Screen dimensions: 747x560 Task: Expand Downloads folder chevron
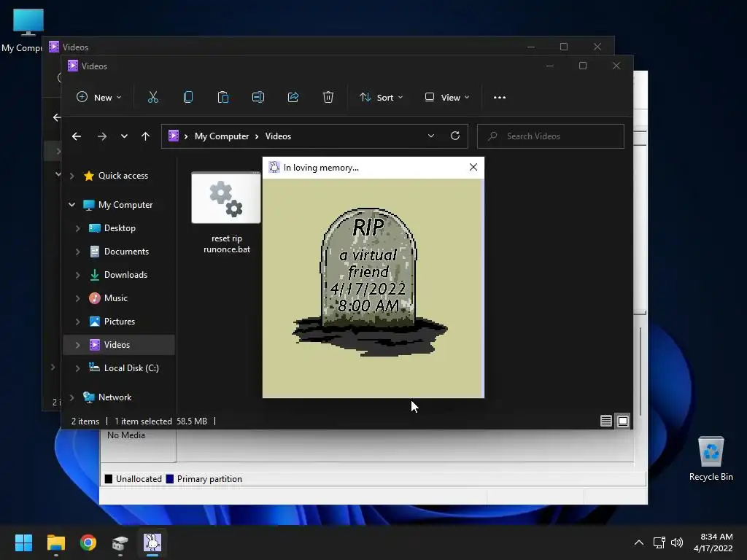point(77,275)
